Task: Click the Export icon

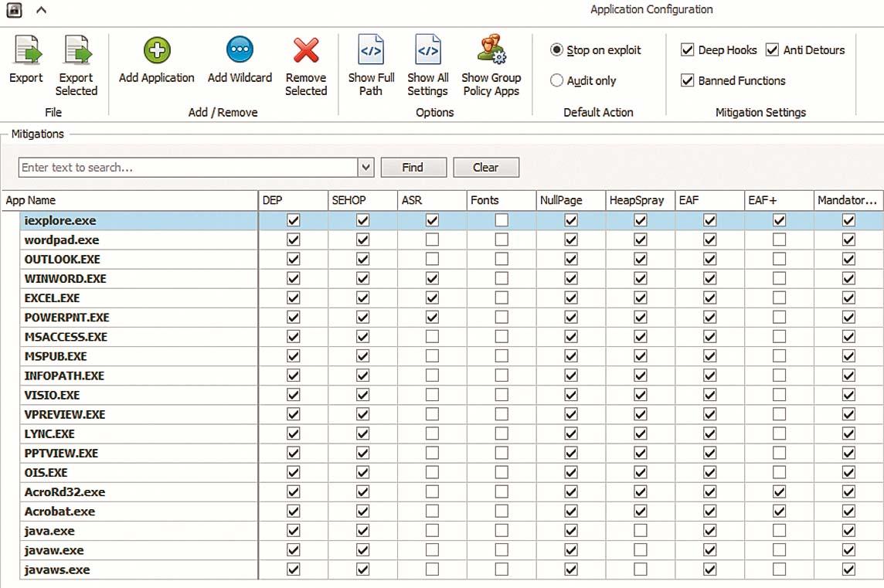Action: 26,51
